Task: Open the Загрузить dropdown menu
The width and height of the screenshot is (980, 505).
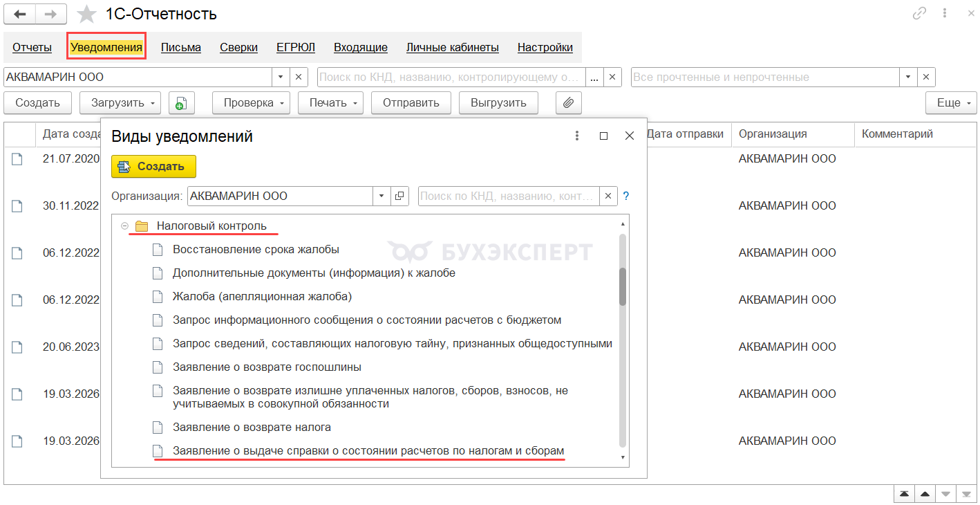Action: click(120, 103)
